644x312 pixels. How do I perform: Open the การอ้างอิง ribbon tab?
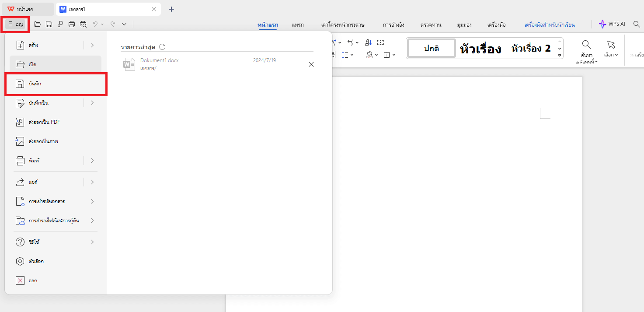click(393, 25)
